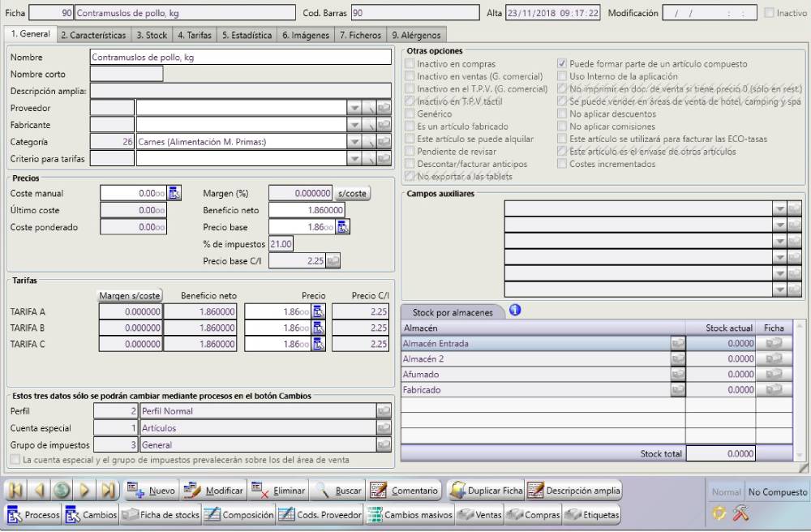Image resolution: width=811 pixels, height=532 pixels.
Task: Go to the first record navigation arrow
Action: point(17,491)
